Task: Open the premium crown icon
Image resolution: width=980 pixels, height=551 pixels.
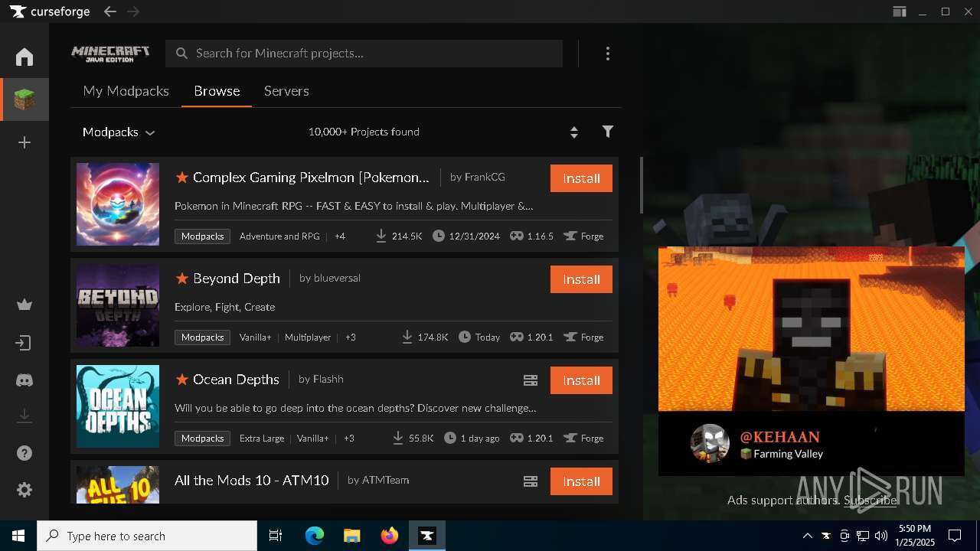Action: pos(24,305)
